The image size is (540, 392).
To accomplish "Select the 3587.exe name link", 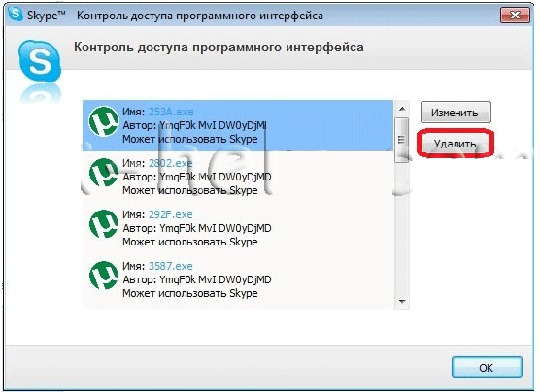I will point(171,266).
